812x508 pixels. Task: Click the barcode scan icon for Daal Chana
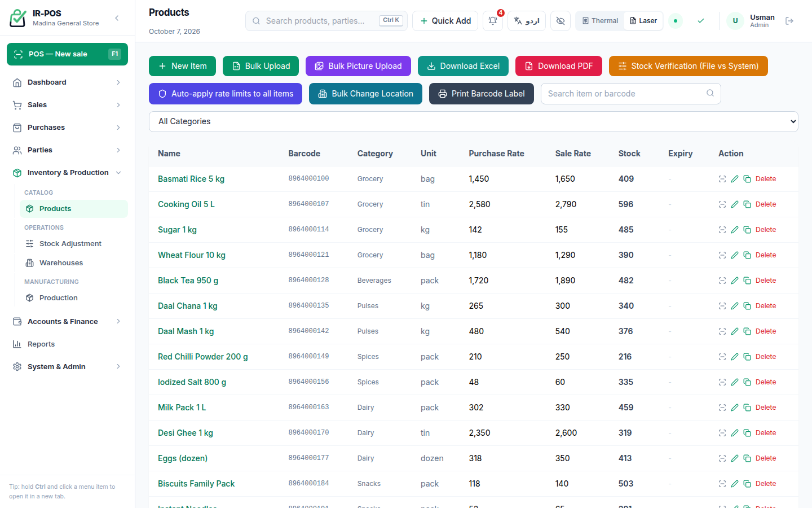point(722,306)
